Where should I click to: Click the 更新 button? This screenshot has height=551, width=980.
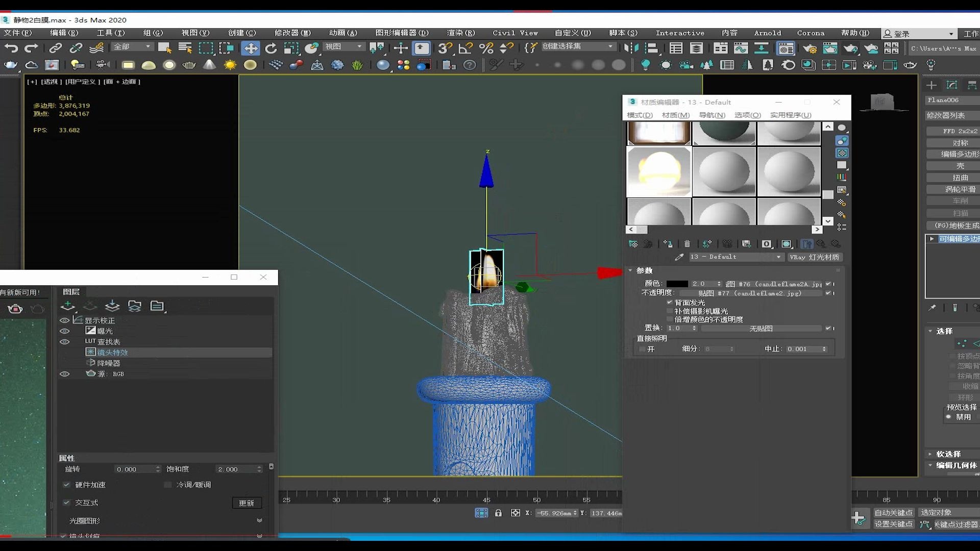[x=247, y=503]
